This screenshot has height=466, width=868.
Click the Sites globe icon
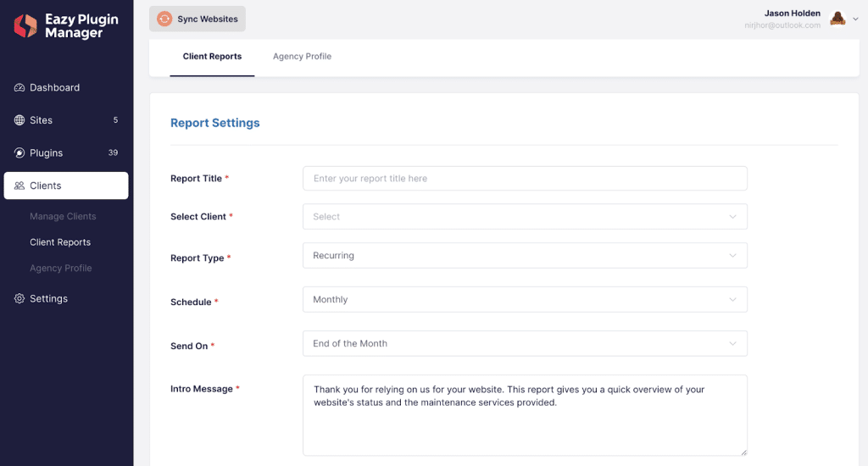coord(19,120)
